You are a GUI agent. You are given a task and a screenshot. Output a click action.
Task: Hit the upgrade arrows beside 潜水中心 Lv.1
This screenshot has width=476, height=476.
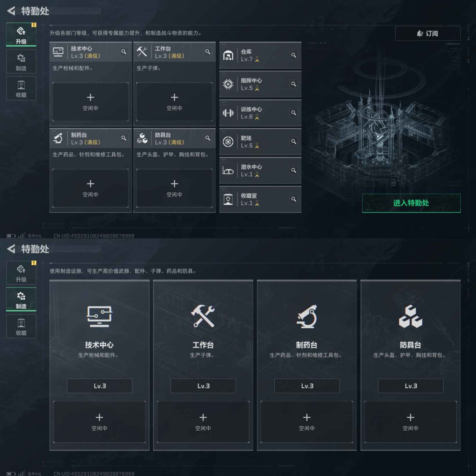coord(257,175)
